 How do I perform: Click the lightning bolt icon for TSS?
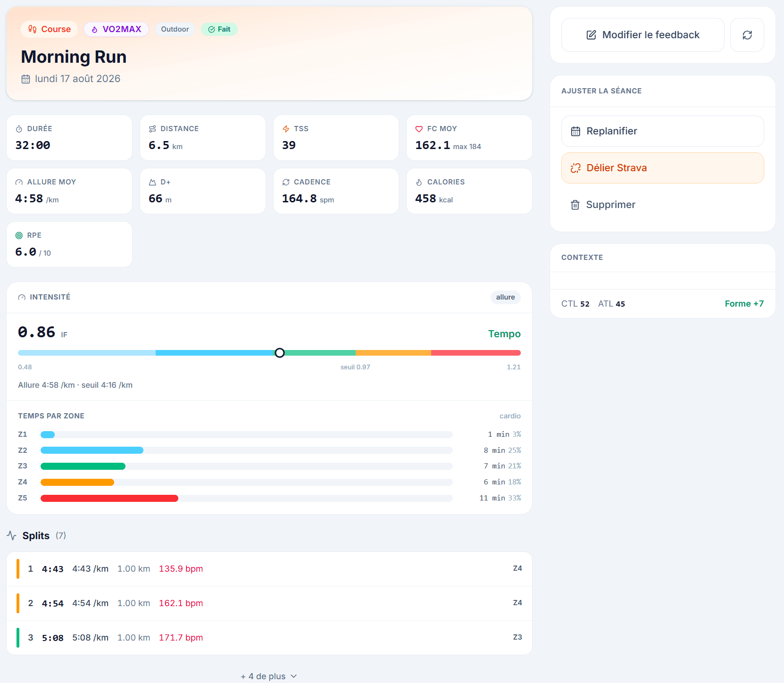[286, 129]
